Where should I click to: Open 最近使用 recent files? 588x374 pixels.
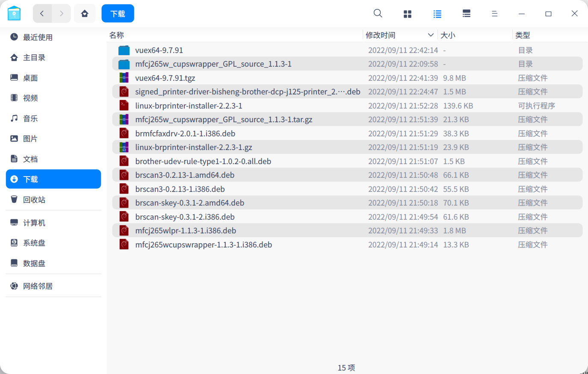[x=38, y=37]
